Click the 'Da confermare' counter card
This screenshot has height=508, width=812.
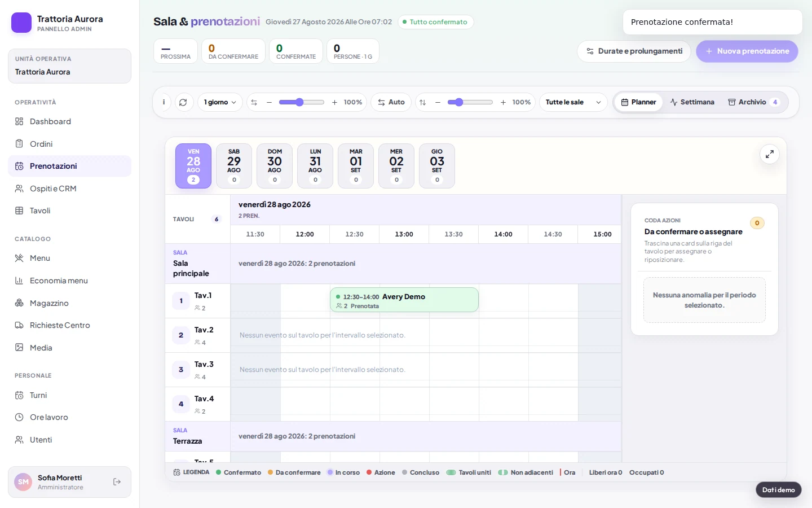[x=233, y=51]
